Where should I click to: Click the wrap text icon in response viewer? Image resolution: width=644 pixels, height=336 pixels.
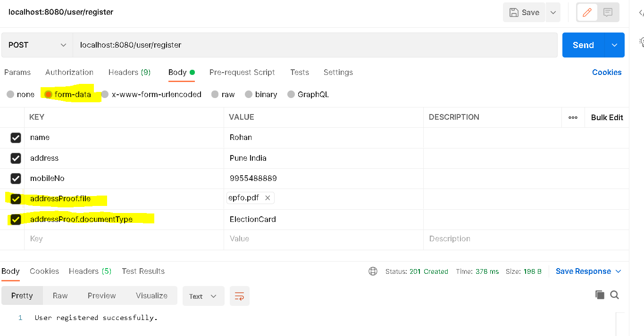tap(239, 295)
